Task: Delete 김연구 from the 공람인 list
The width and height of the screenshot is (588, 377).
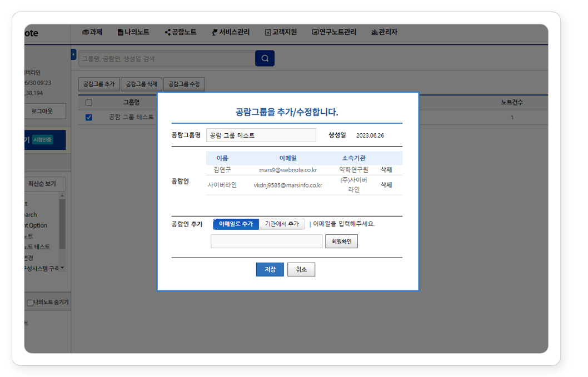Action: tap(386, 170)
